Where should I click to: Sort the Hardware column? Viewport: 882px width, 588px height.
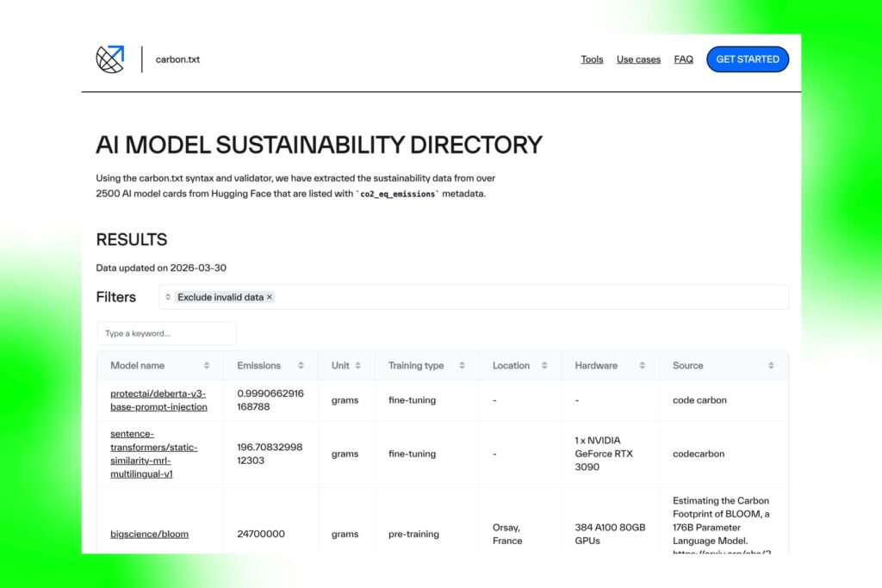click(x=643, y=365)
